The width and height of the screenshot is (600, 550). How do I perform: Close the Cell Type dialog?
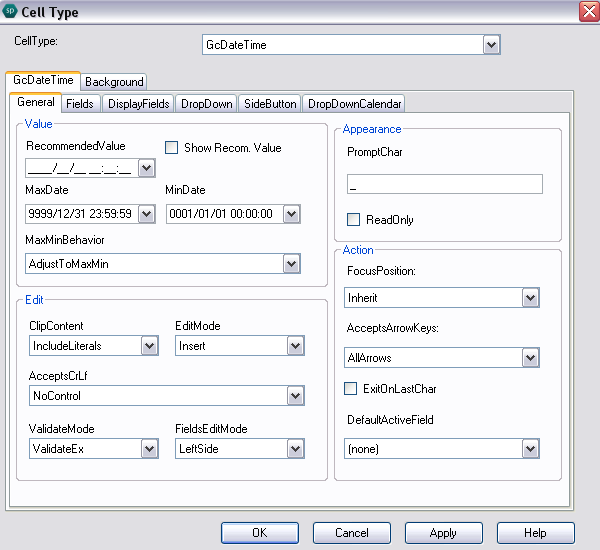589,12
